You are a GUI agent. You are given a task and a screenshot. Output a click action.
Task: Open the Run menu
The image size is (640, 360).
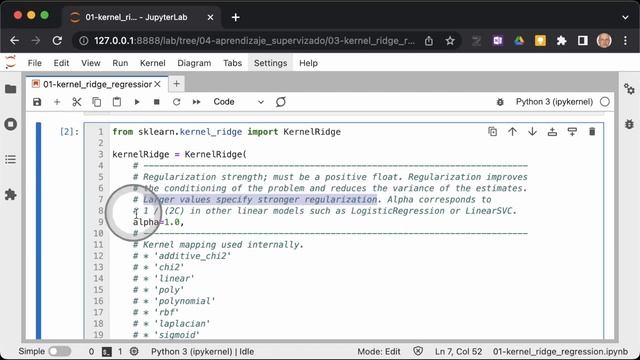(120, 63)
